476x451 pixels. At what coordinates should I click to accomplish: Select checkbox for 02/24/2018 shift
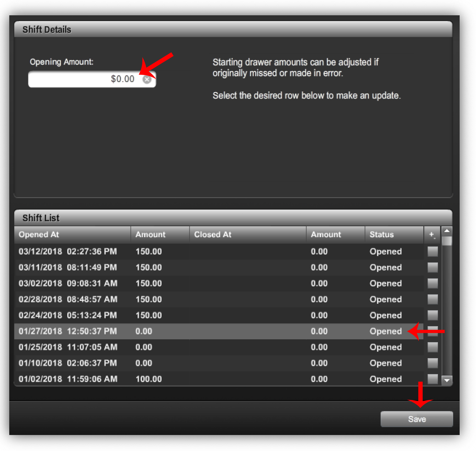432,315
